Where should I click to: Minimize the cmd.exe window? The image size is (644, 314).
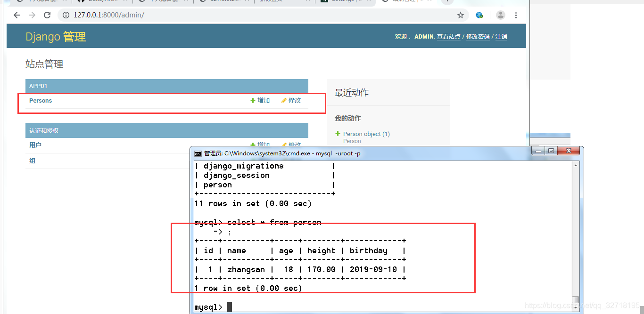pyautogui.click(x=538, y=151)
